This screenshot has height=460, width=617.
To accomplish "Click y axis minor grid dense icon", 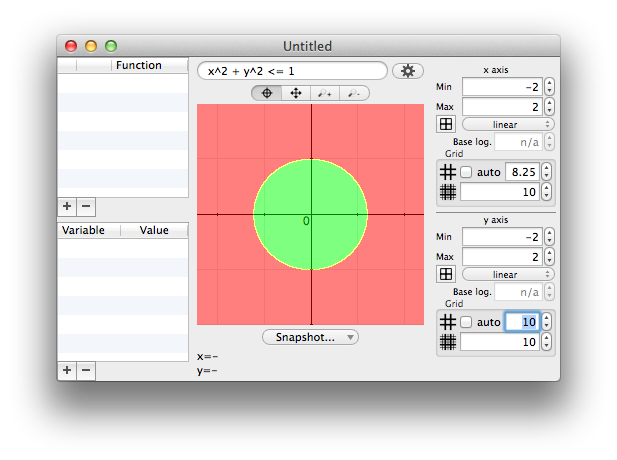I will point(448,342).
